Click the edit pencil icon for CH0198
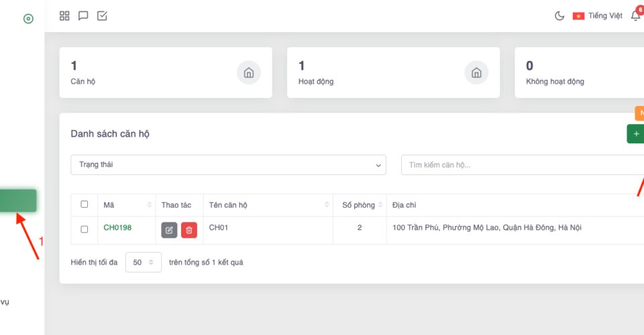Image resolution: width=644 pixels, height=335 pixels. [x=169, y=230]
